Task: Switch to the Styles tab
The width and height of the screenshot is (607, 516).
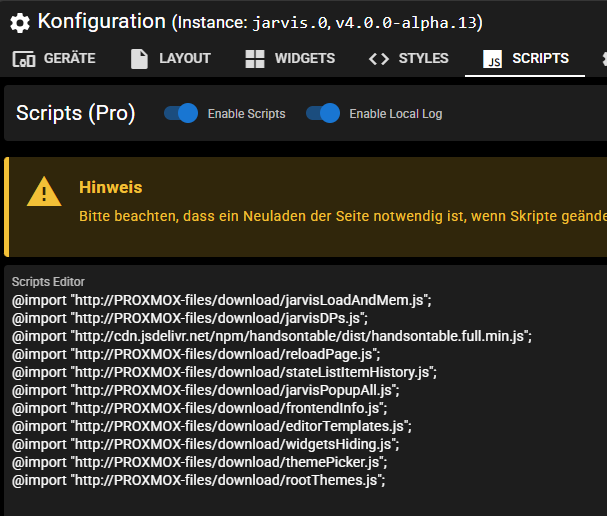Action: (x=408, y=59)
